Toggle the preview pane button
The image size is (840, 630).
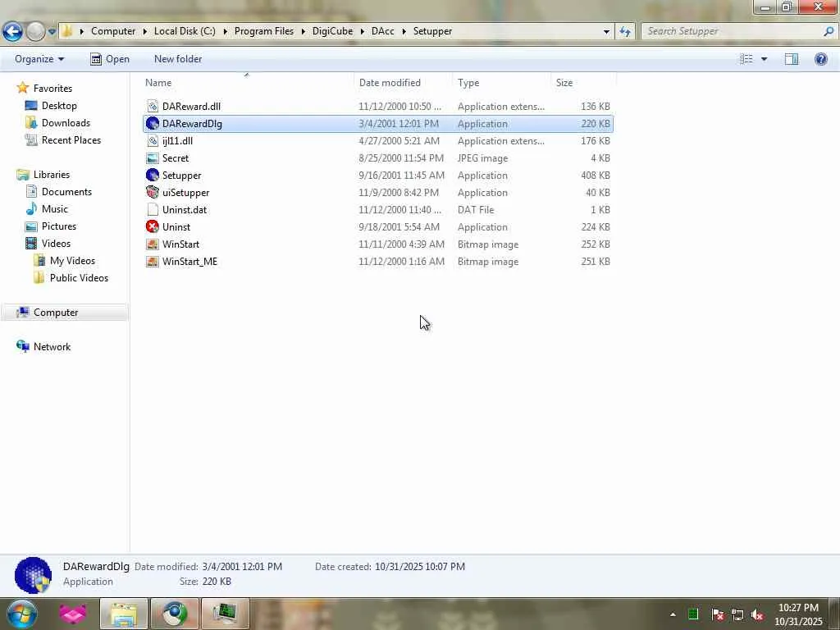pos(792,59)
